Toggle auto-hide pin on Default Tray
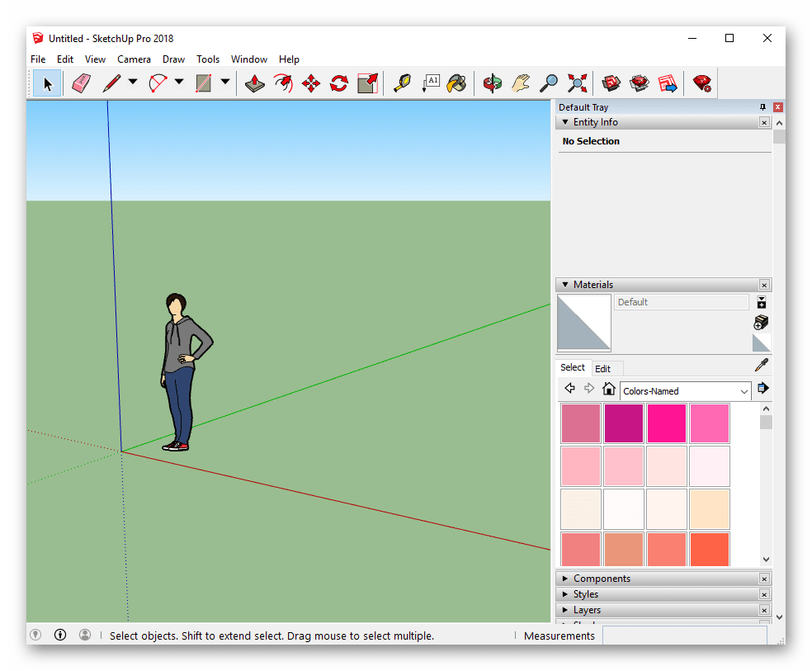 point(762,107)
